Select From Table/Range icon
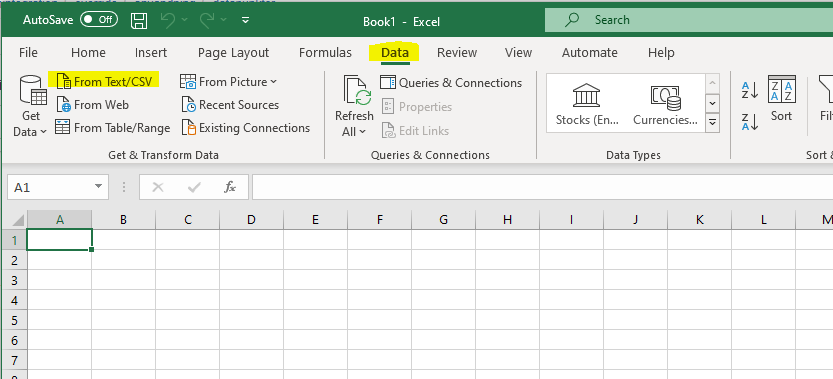The height and width of the screenshot is (379, 833). (x=63, y=128)
